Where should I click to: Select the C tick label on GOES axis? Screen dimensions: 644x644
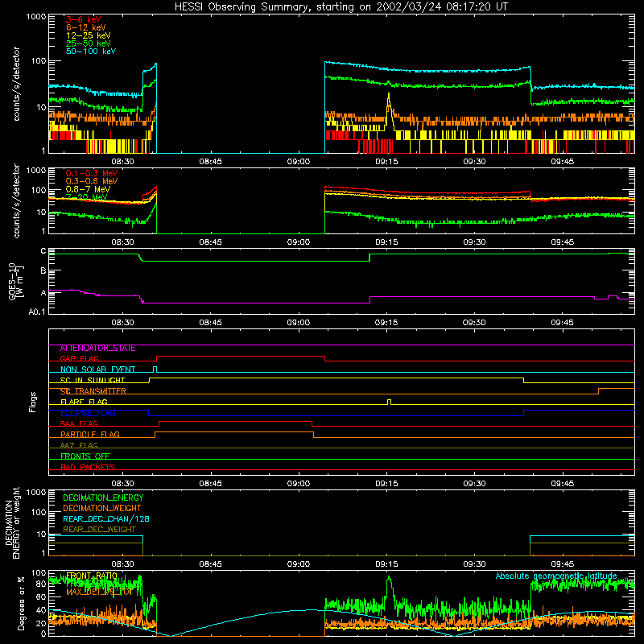point(43,251)
